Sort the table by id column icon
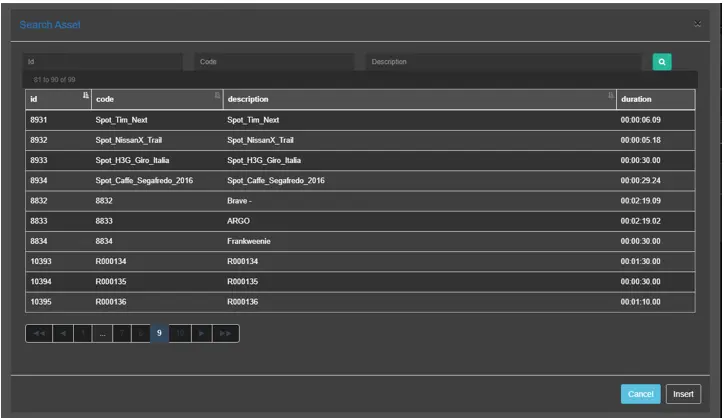The width and height of the screenshot is (724, 418). click(84, 97)
